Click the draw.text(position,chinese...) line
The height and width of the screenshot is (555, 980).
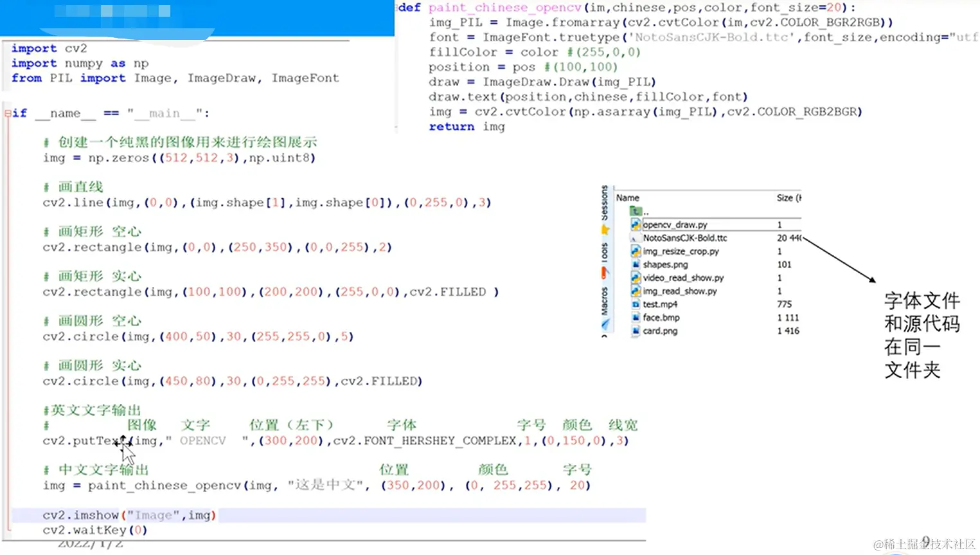click(588, 97)
